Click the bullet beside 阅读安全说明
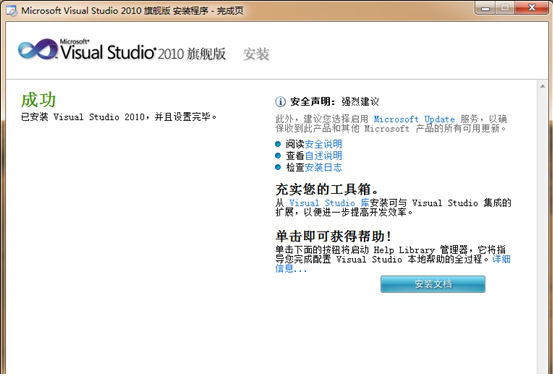 (278, 144)
